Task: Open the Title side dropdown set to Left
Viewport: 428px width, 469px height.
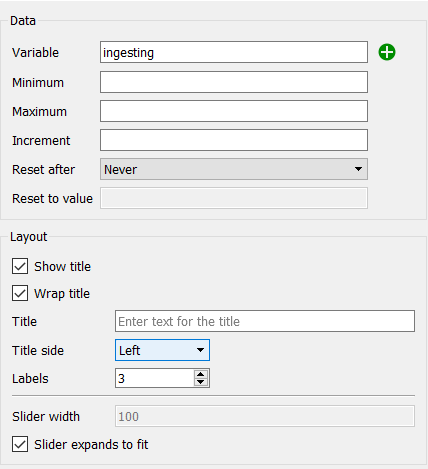Action: click(x=162, y=350)
